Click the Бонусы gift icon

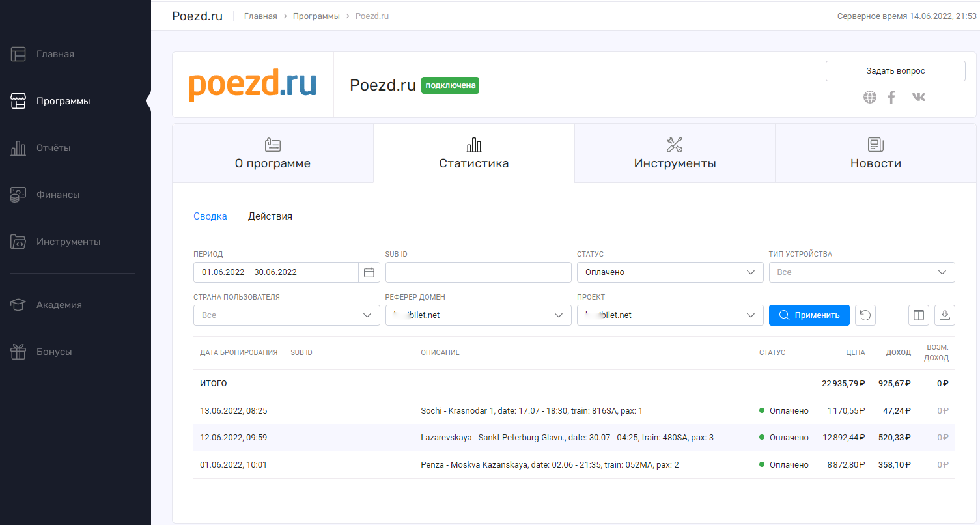pyautogui.click(x=18, y=352)
